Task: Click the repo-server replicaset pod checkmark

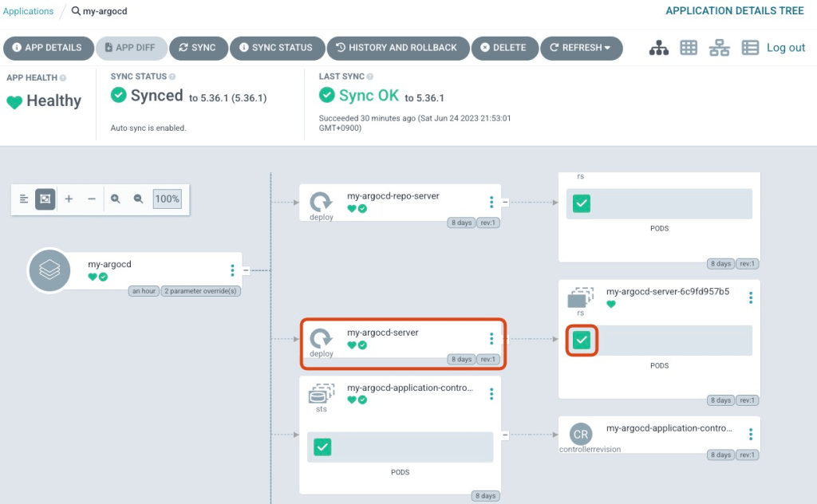Action: pos(582,204)
